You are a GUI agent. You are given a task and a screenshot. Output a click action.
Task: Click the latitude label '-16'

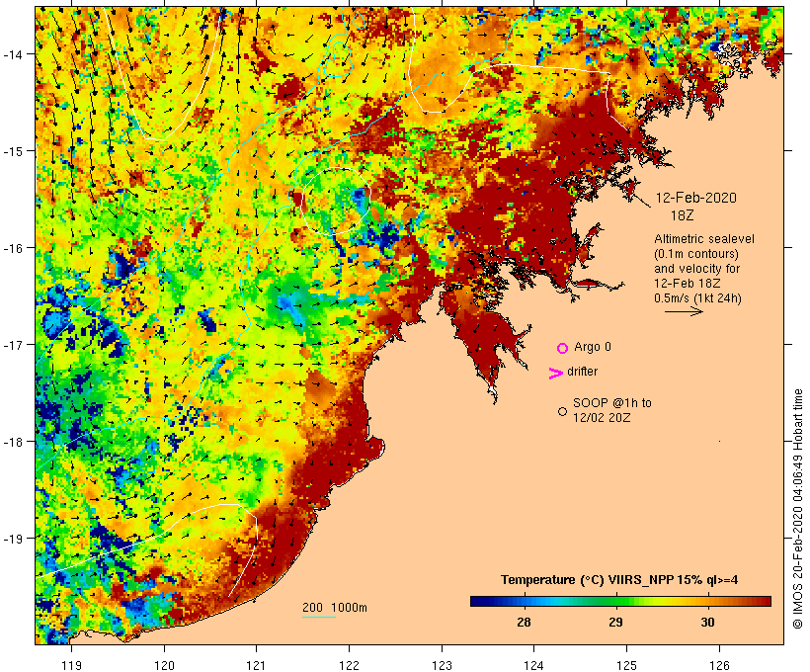pos(13,248)
